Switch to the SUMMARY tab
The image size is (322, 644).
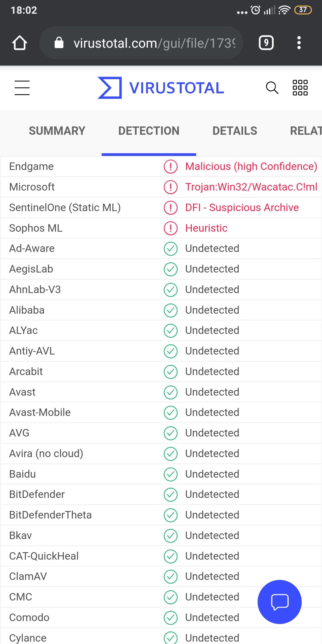coord(57,131)
